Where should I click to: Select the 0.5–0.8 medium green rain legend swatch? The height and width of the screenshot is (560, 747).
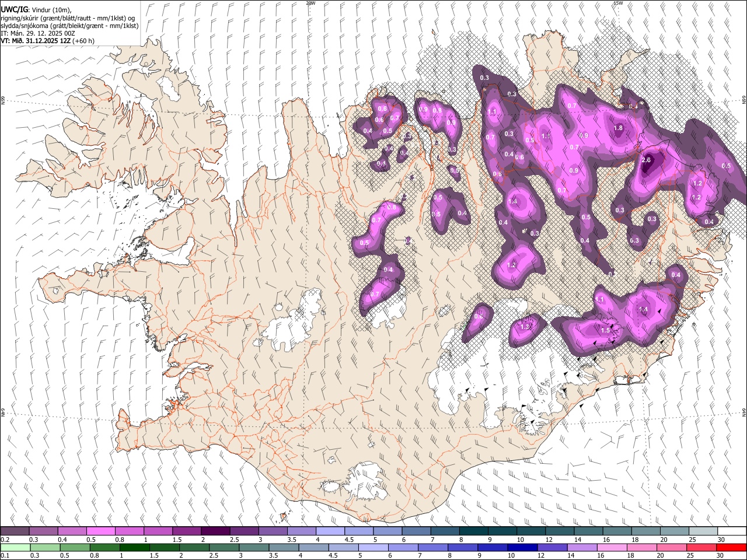click(74, 547)
